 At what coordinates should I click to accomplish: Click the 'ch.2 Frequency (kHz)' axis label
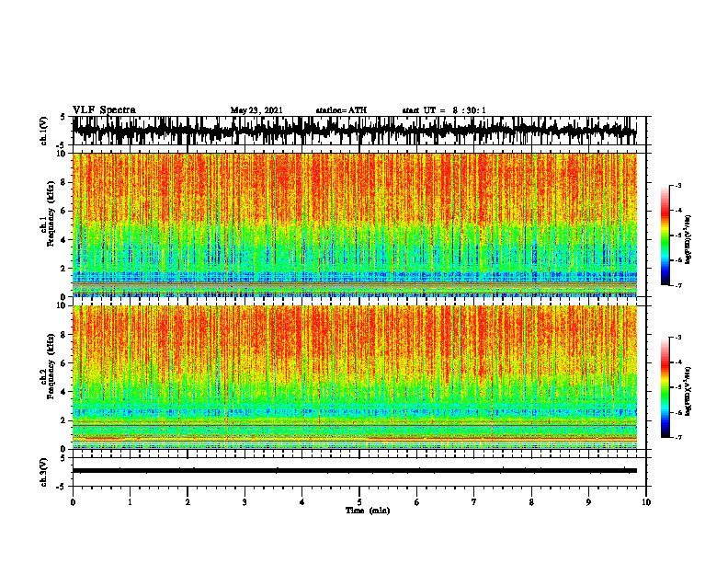[48, 367]
